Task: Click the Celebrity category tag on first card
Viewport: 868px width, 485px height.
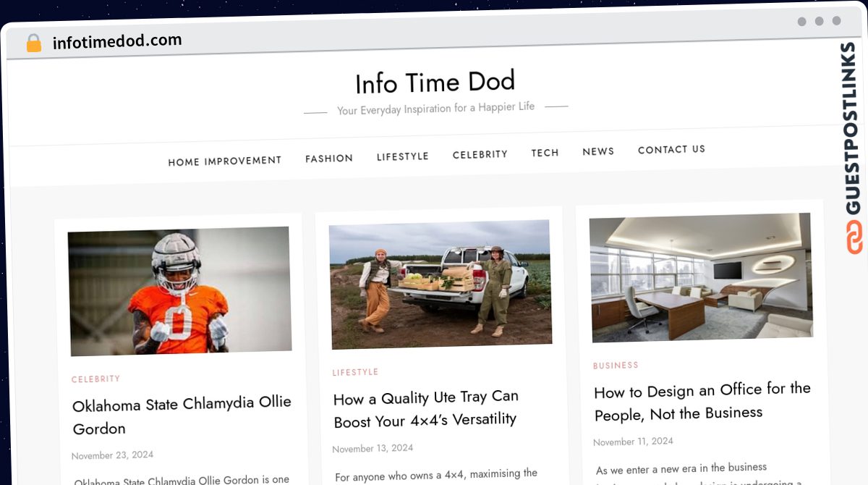Action: 96,379
